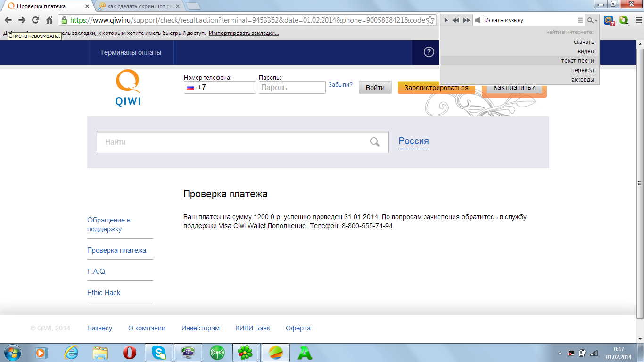
Task: Open the music bar list menu icon
Action: click(x=580, y=20)
